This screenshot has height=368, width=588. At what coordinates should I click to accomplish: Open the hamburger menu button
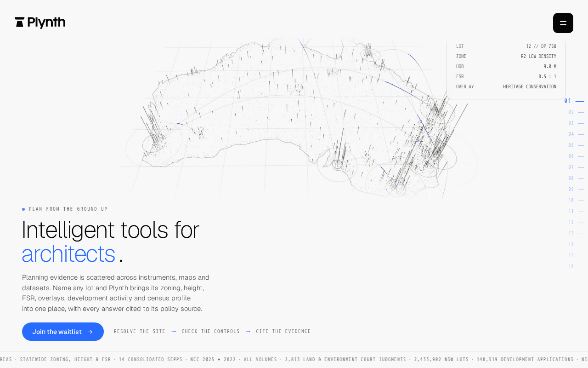pyautogui.click(x=563, y=23)
